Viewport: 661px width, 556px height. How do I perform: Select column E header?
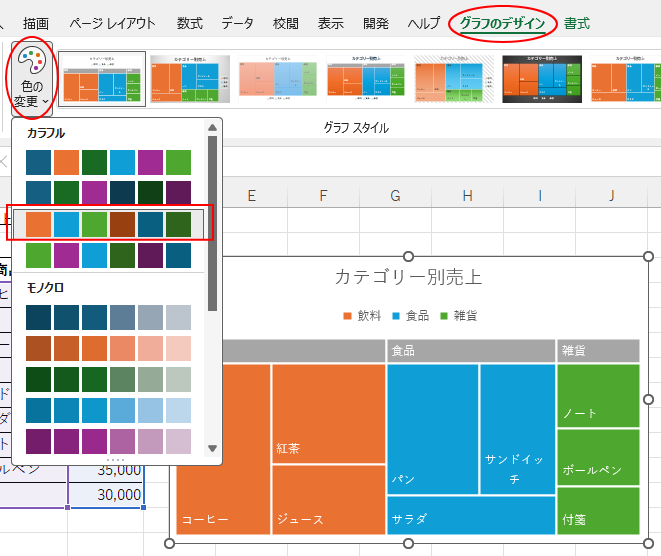[x=252, y=196]
